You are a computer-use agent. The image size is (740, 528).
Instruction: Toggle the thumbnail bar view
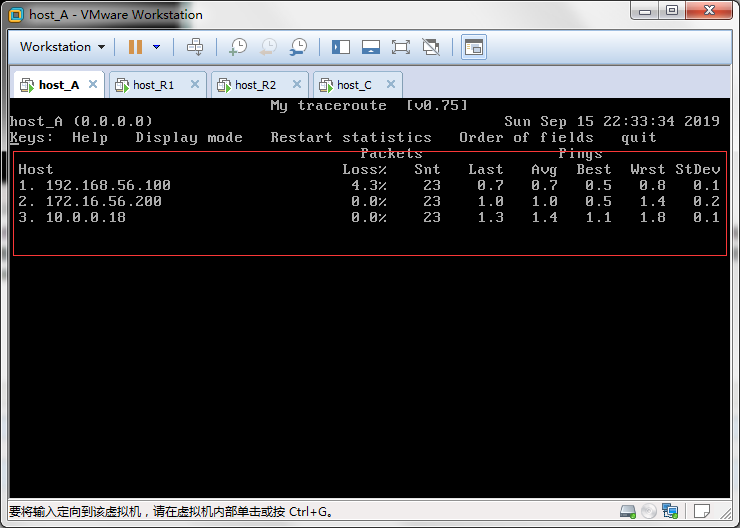[371, 47]
